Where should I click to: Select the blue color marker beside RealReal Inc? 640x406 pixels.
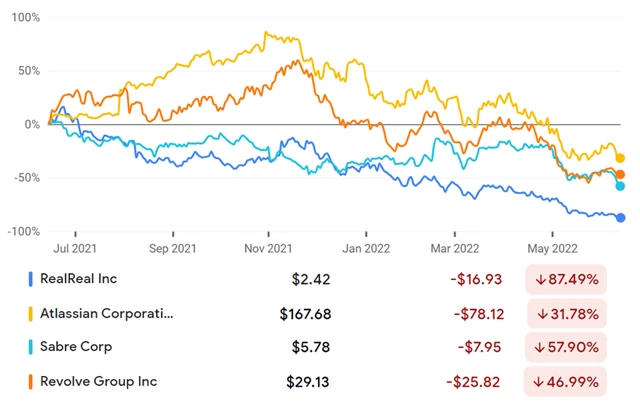coord(32,280)
